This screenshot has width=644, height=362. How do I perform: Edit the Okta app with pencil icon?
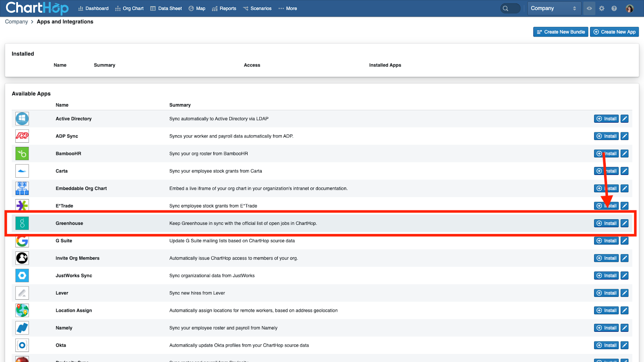coord(625,345)
